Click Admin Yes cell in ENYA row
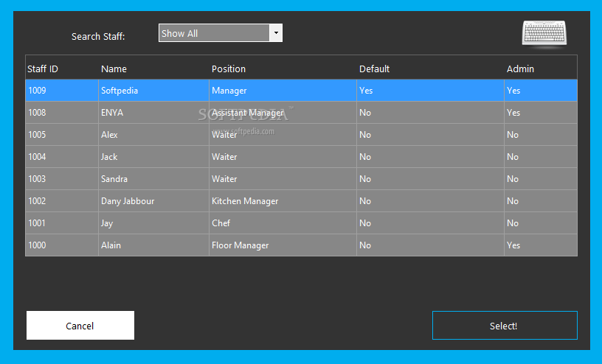The image size is (602, 364). point(541,113)
